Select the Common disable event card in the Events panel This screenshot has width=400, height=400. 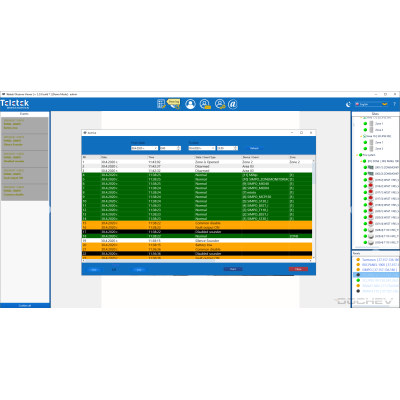25,192
